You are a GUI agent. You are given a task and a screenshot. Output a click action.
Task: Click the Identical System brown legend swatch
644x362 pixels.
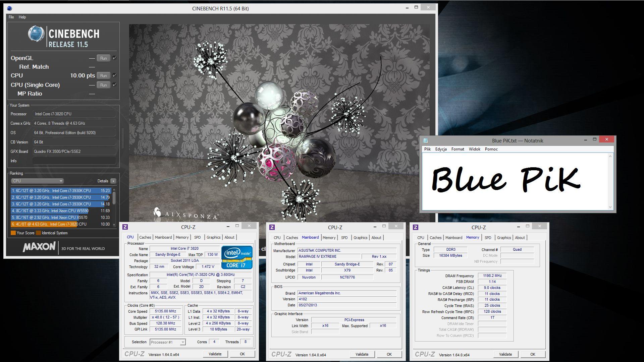[38, 233]
